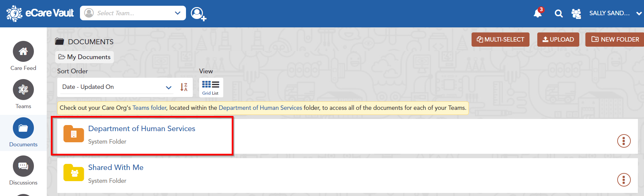Viewport: 644px width, 196px height.
Task: Toggle the sort direction Z-A icon
Action: coord(184,87)
